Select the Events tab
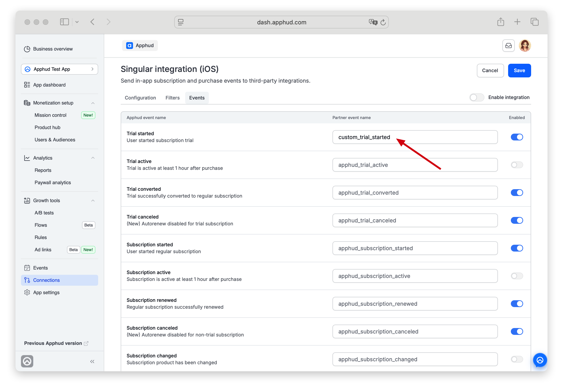This screenshot has width=563, height=392. (x=197, y=98)
